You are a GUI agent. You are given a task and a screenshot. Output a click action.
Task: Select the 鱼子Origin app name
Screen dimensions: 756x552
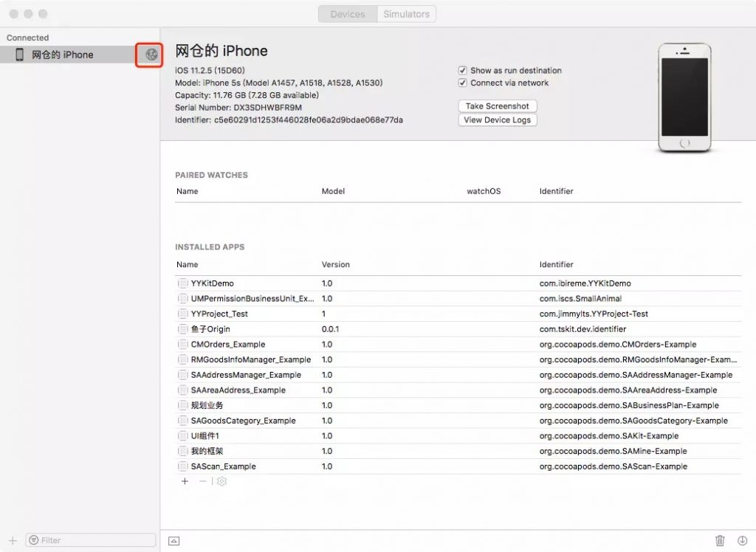pos(210,329)
